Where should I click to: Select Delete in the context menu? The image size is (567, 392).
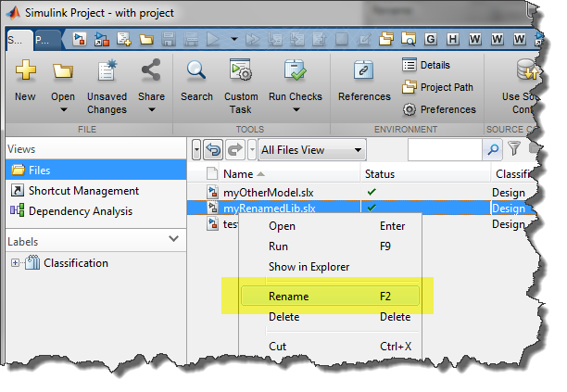tap(283, 317)
